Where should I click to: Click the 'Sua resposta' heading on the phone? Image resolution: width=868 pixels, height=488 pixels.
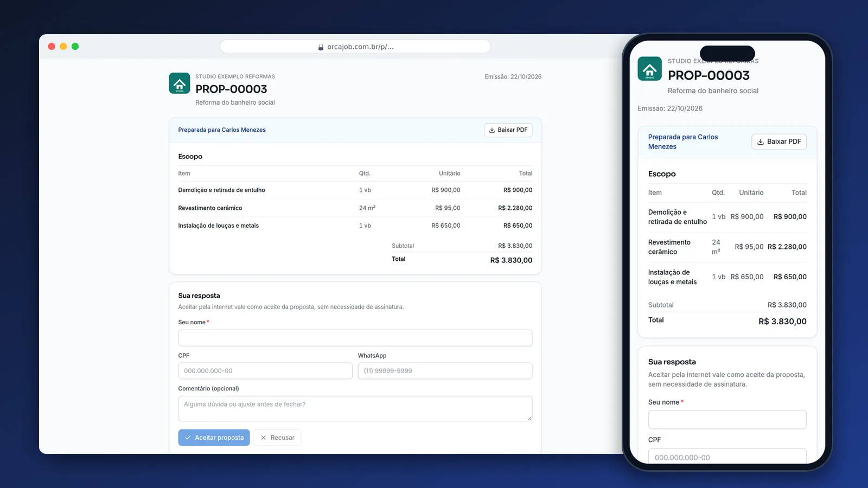[x=672, y=362]
